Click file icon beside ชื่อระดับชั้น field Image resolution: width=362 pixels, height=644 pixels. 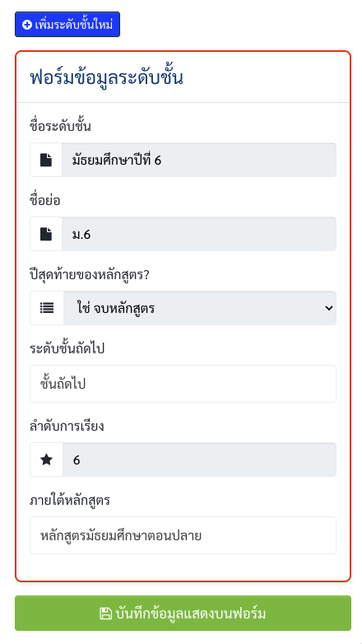[46, 160]
